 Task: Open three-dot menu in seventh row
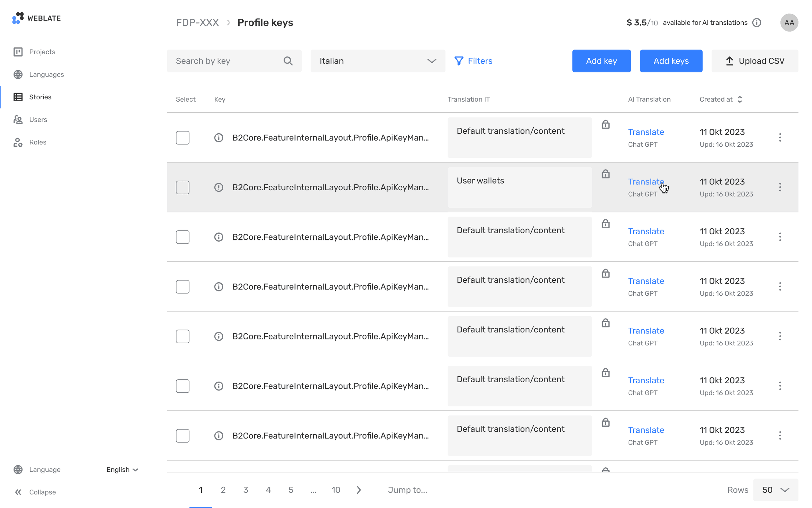[780, 435]
